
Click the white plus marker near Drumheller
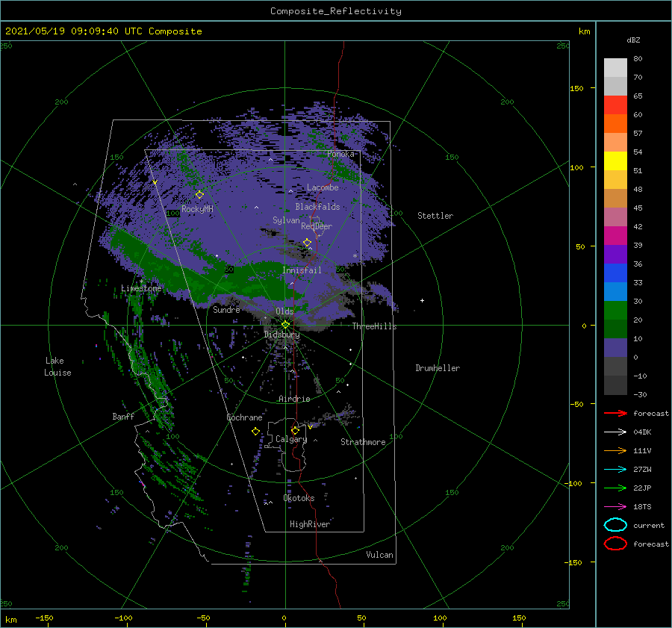(422, 300)
